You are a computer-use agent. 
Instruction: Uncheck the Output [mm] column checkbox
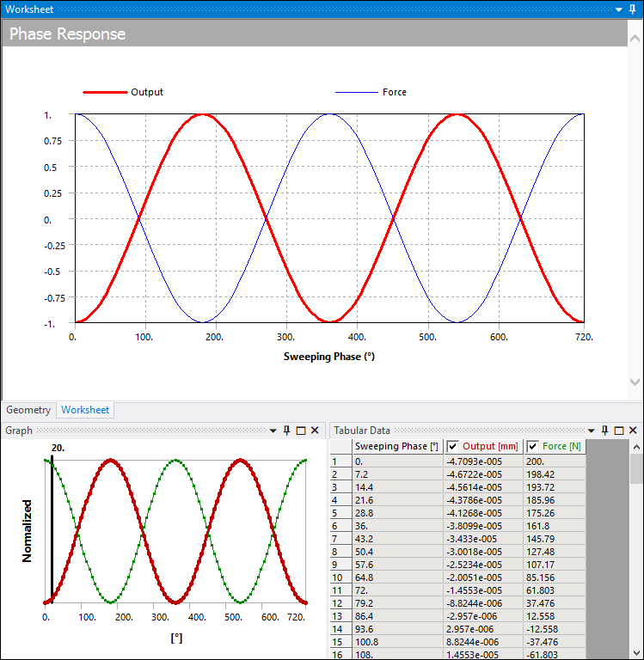pos(453,446)
